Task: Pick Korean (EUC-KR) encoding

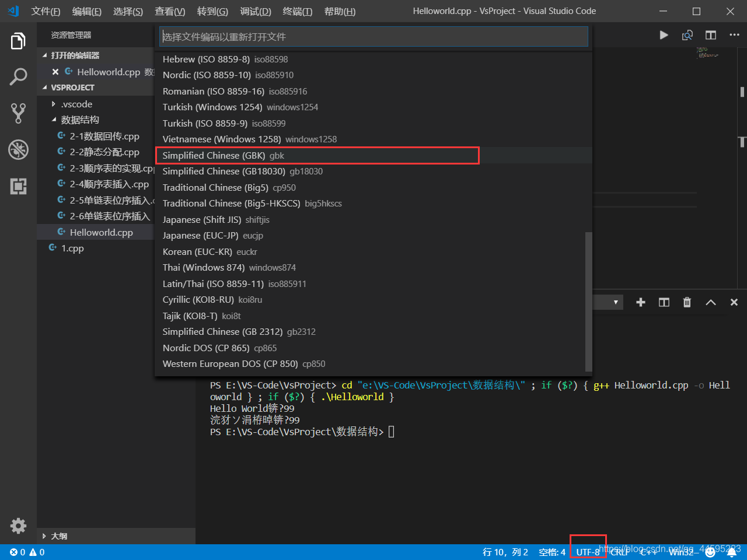Action: tap(373, 251)
